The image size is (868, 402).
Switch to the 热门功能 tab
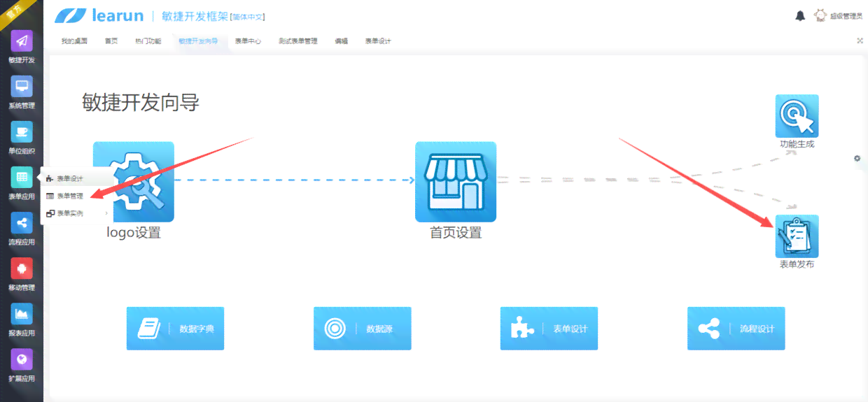point(148,41)
